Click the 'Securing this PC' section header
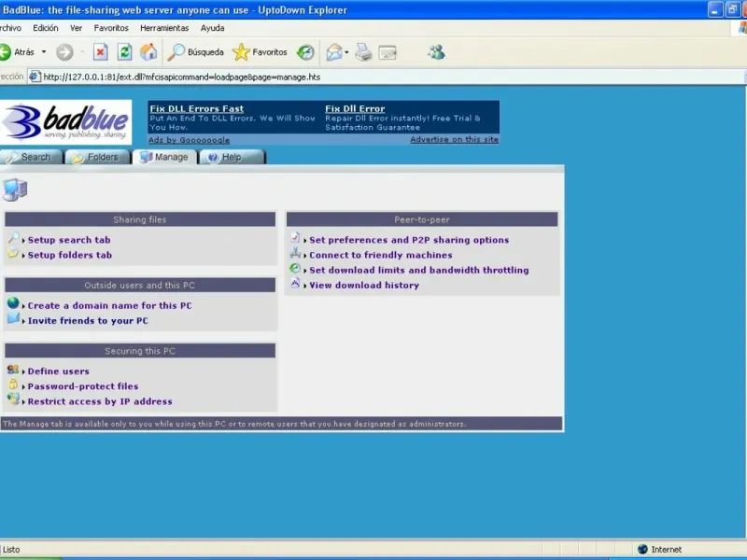 tap(140, 351)
